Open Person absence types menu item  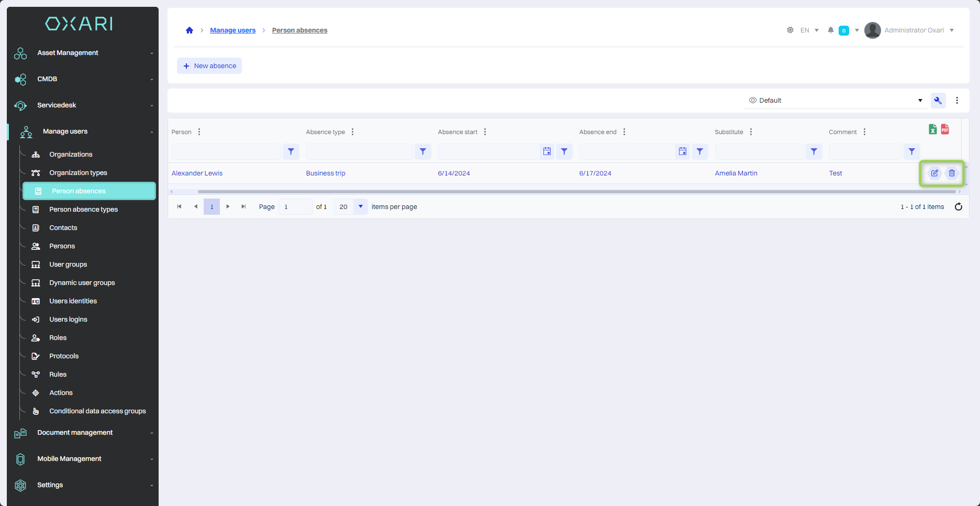[83, 210]
